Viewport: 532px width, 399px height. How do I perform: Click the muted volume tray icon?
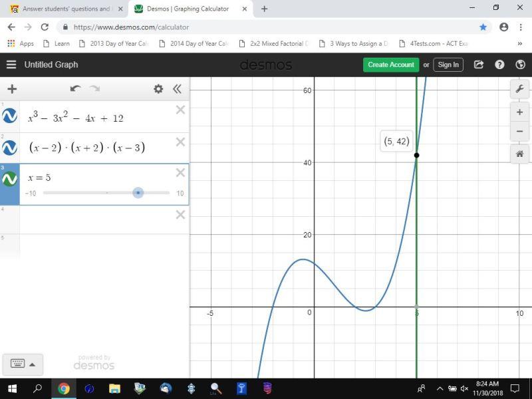coord(464,388)
